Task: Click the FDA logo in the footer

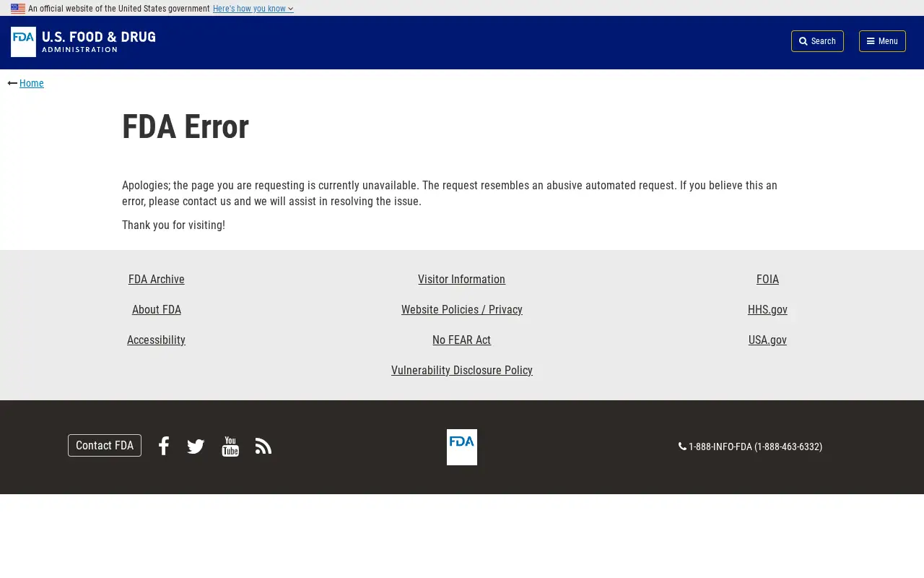Action: (x=462, y=447)
